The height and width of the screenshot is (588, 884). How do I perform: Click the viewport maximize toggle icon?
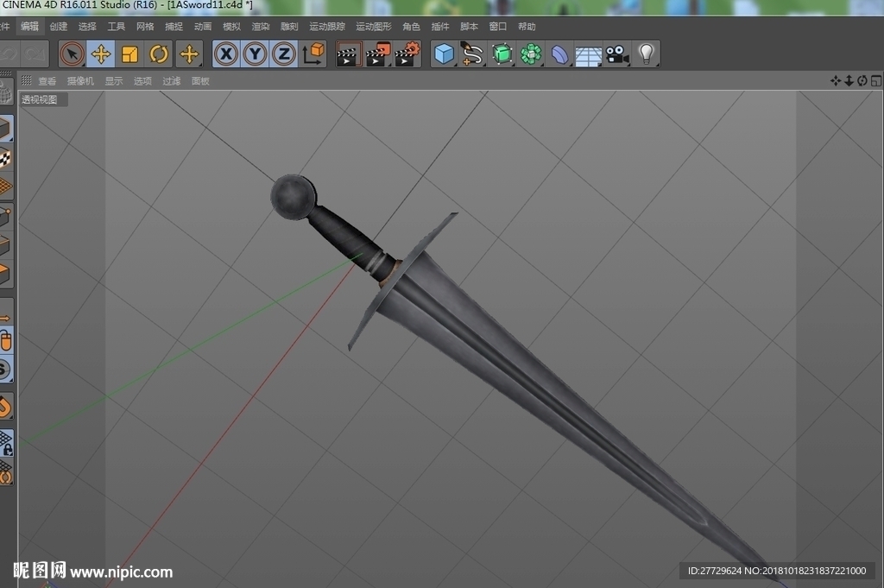[x=876, y=81]
